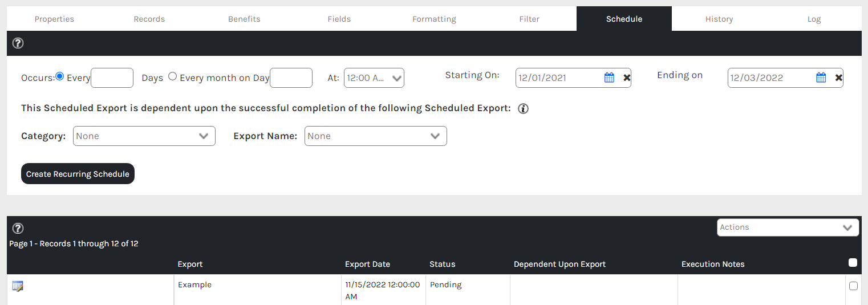Viewport: 868px width, 305px height.
Task: Focus the Every Days number field
Action: tap(112, 78)
